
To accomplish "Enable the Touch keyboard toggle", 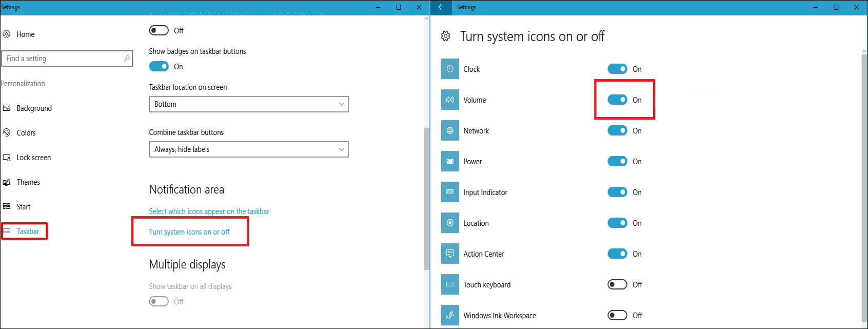I will [617, 284].
